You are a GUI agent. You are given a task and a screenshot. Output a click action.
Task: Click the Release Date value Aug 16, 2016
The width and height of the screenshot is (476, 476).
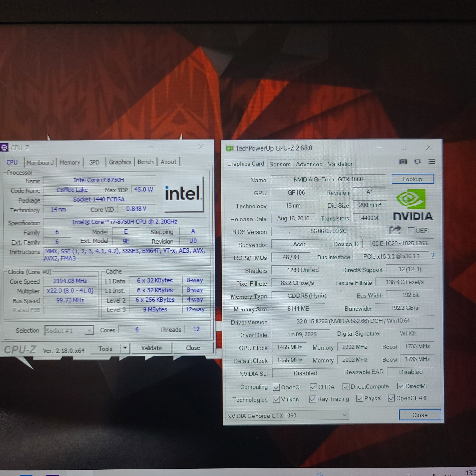(x=293, y=218)
